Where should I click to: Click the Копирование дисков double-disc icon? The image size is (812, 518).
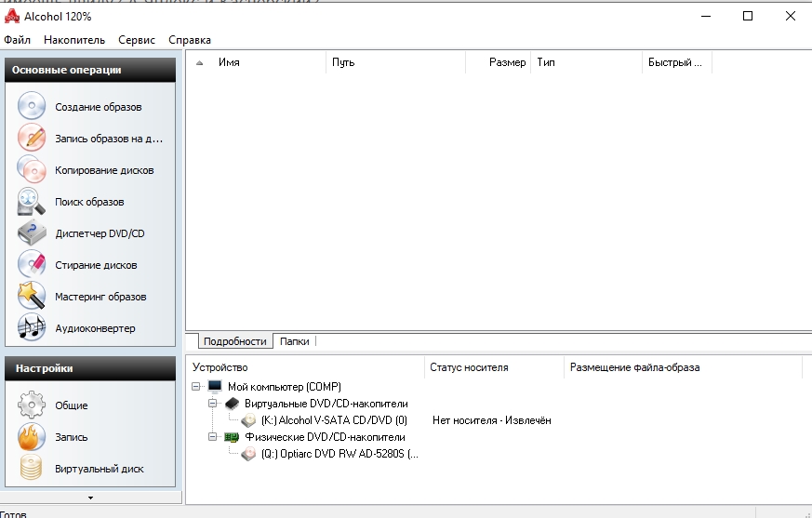pos(32,169)
